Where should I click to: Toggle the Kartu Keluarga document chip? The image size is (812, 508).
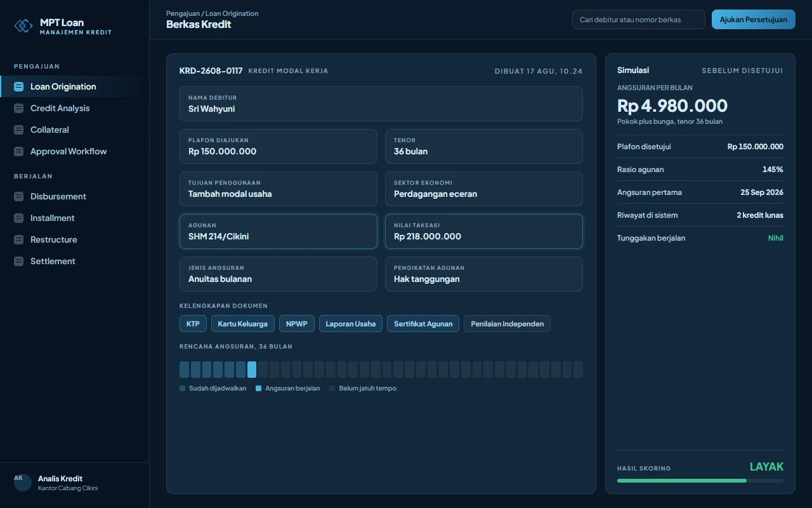pyautogui.click(x=243, y=324)
